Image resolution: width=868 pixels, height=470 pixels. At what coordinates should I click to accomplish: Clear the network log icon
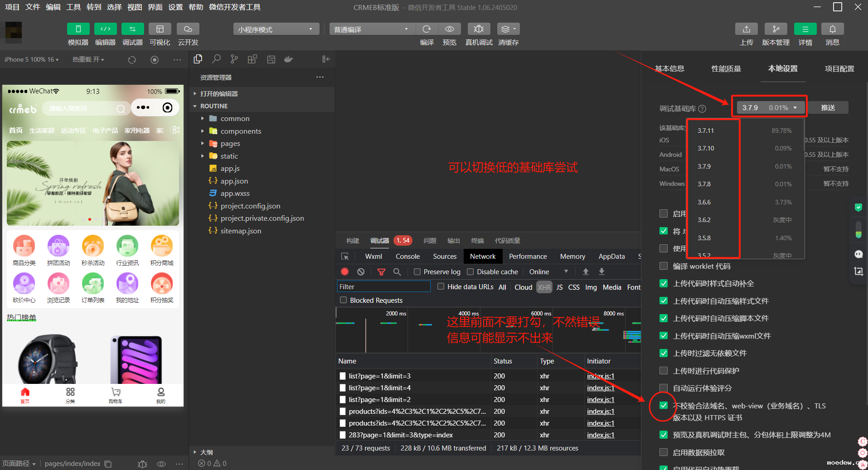click(x=361, y=271)
